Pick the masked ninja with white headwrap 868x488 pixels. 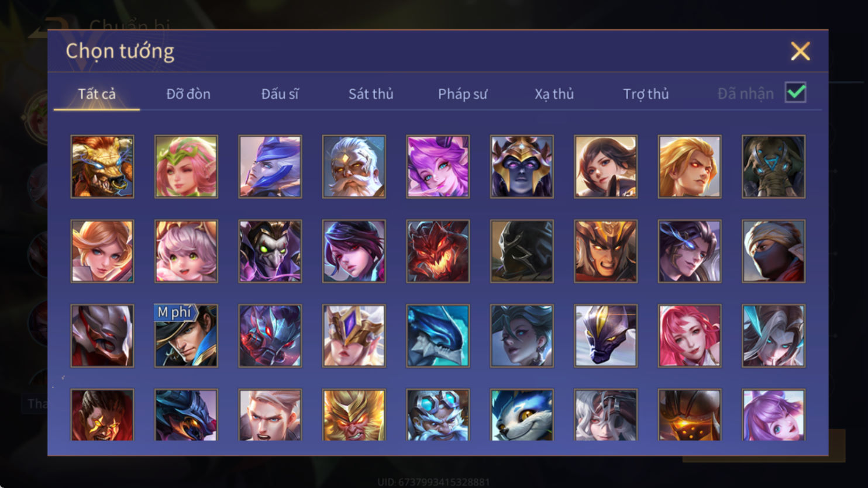[x=773, y=251]
